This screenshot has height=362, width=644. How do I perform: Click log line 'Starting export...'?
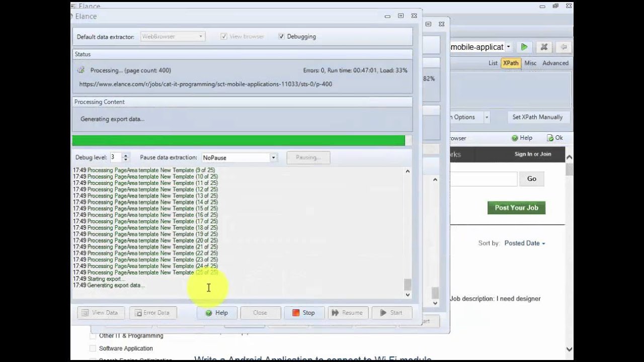coord(100,279)
